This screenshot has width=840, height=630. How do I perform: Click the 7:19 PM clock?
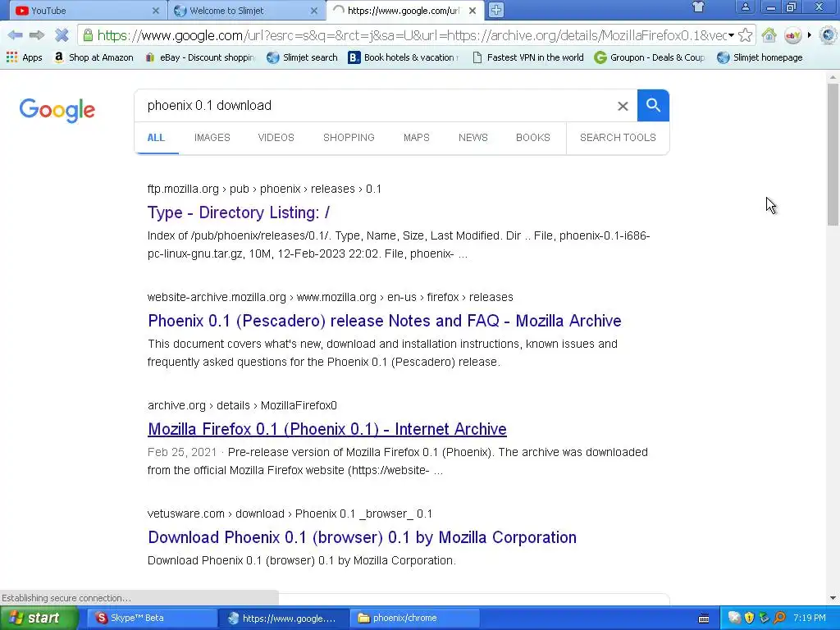pyautogui.click(x=810, y=619)
